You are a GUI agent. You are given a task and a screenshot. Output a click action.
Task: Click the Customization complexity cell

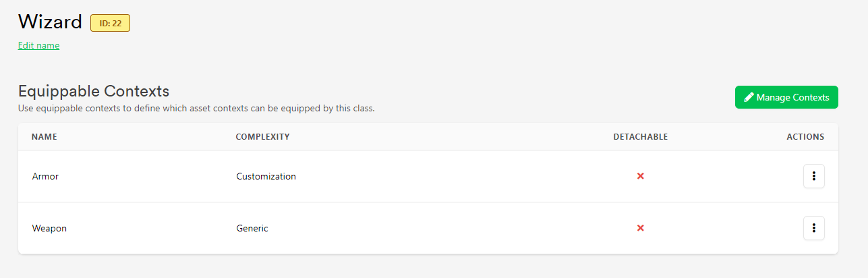[x=266, y=176]
